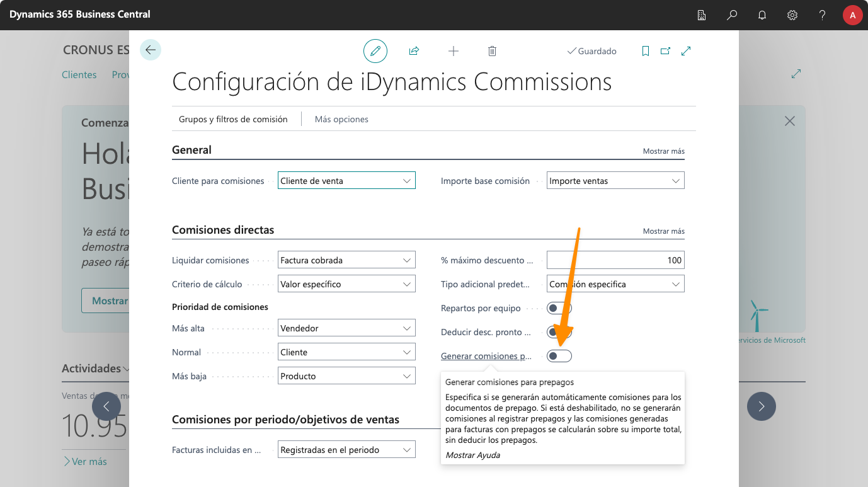Screen dimensions: 868x487
Task: Collapse the General section heading
Action: [x=191, y=150]
